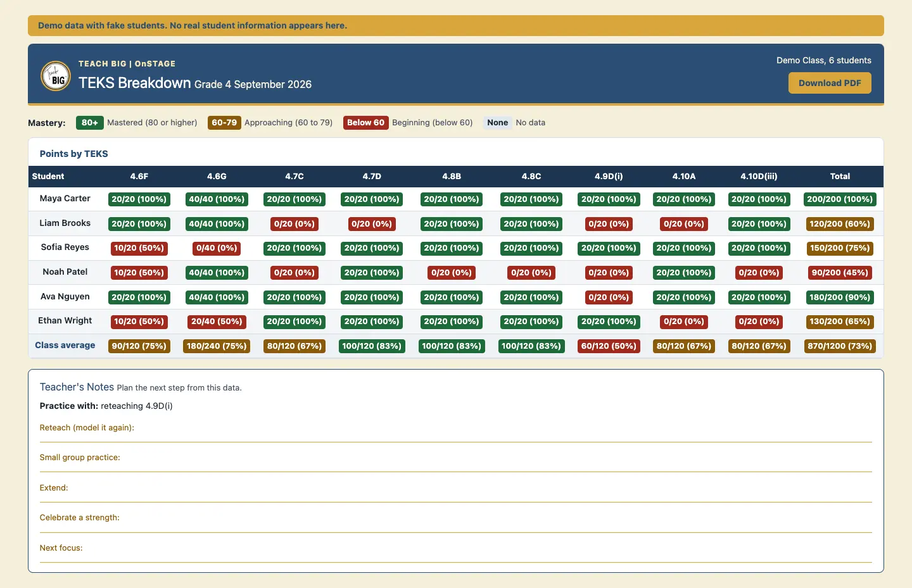Click Sofia Reyes' 0/40 (0%) score
The width and height of the screenshot is (912, 588).
pyautogui.click(x=217, y=248)
